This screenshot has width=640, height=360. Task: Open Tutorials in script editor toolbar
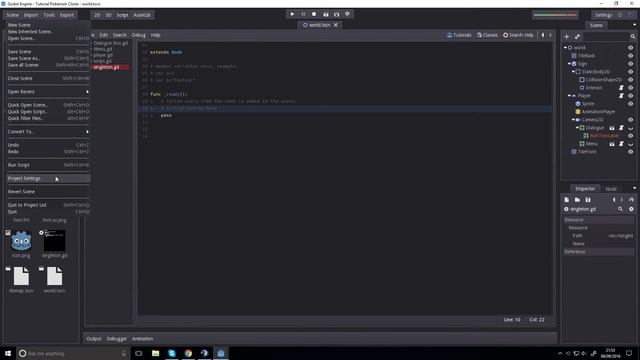[x=459, y=35]
